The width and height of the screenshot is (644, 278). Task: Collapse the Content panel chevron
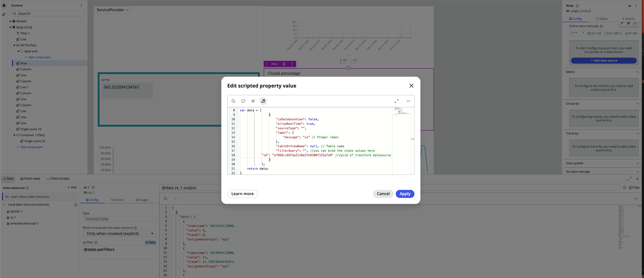pyautogui.click(x=81, y=5)
